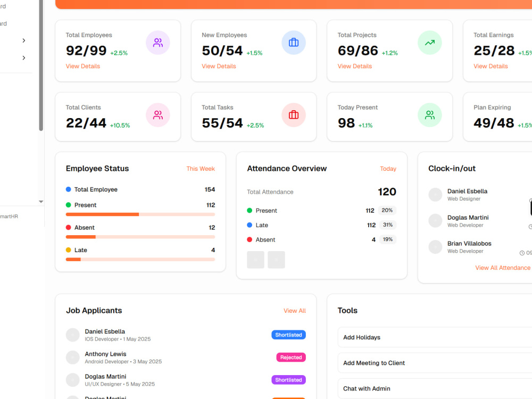This screenshot has height=399, width=532.
Task: Click the sidebar vertical scrollbar thumb
Action: click(41, 65)
